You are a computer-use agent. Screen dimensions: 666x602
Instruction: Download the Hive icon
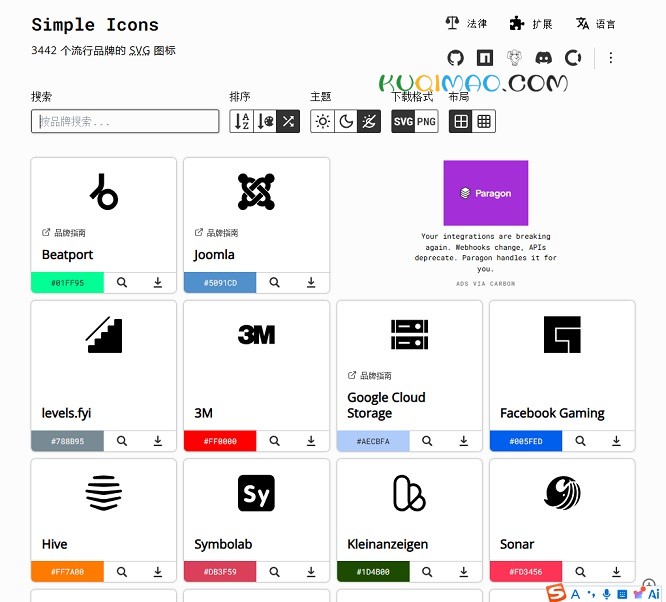(158, 572)
